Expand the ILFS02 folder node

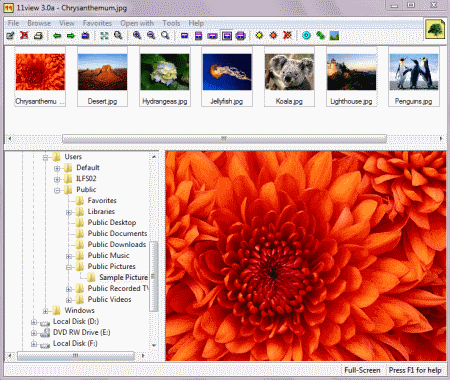click(57, 179)
